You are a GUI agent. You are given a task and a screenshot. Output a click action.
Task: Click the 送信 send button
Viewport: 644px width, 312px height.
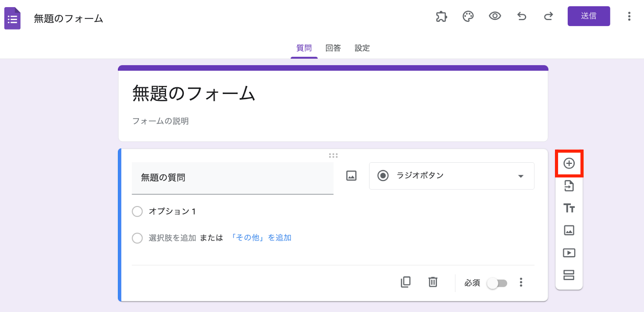(x=588, y=16)
